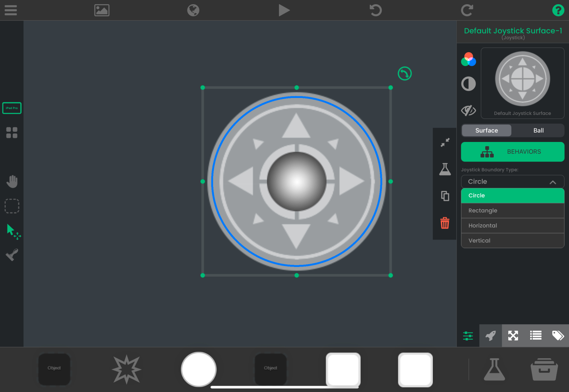Image resolution: width=569 pixels, height=392 pixels.
Task: Select the dashed marquee selection tool
Action: pyautogui.click(x=12, y=206)
